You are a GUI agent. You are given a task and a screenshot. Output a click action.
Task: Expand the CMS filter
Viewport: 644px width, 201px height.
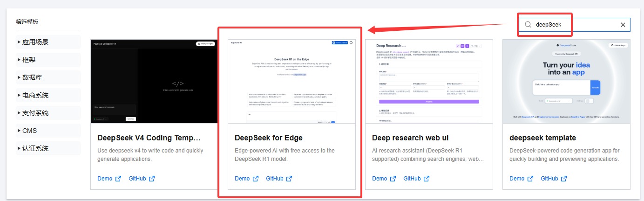coord(48,131)
